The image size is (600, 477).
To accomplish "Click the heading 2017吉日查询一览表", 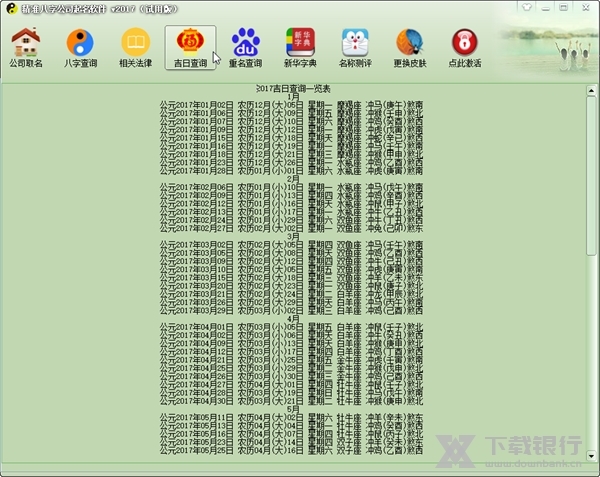I will coord(293,89).
